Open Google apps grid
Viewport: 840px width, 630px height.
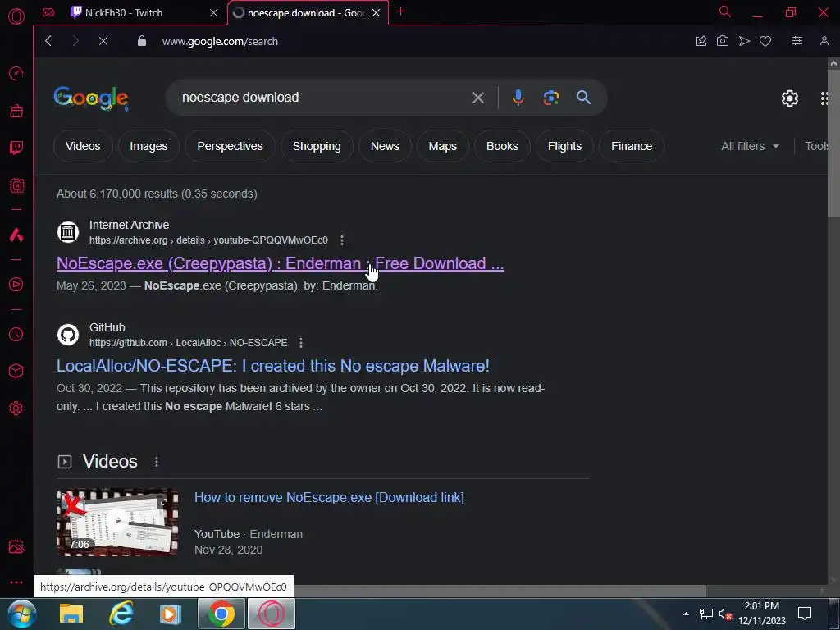tap(825, 98)
